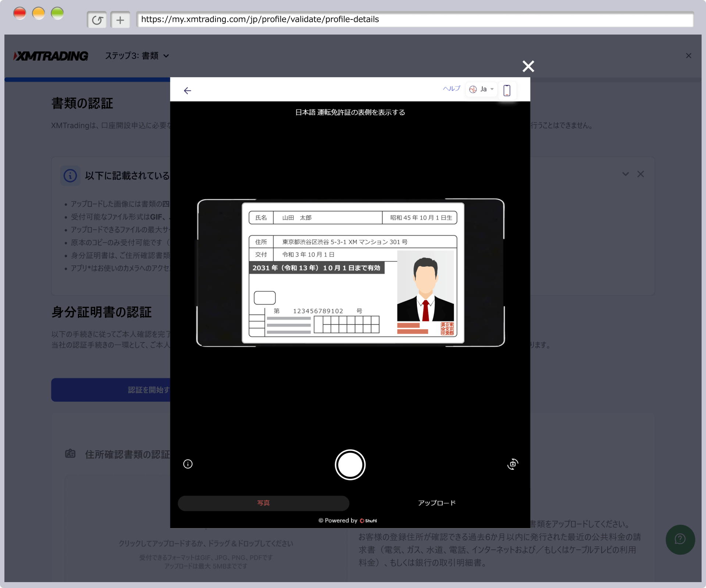The image size is (706, 588).
Task: Click the browser URL address field
Action: pos(414,19)
